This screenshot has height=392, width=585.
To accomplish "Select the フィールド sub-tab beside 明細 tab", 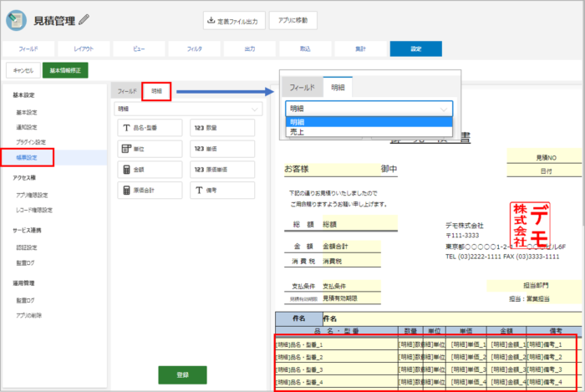I will [127, 91].
